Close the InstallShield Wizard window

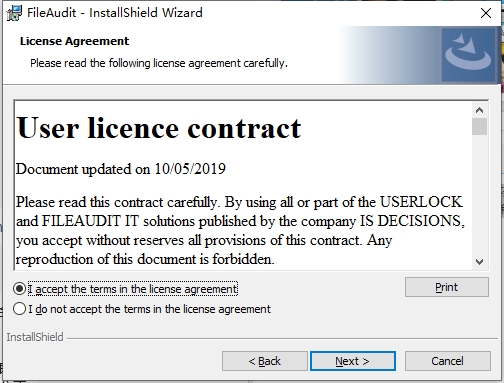(x=486, y=13)
